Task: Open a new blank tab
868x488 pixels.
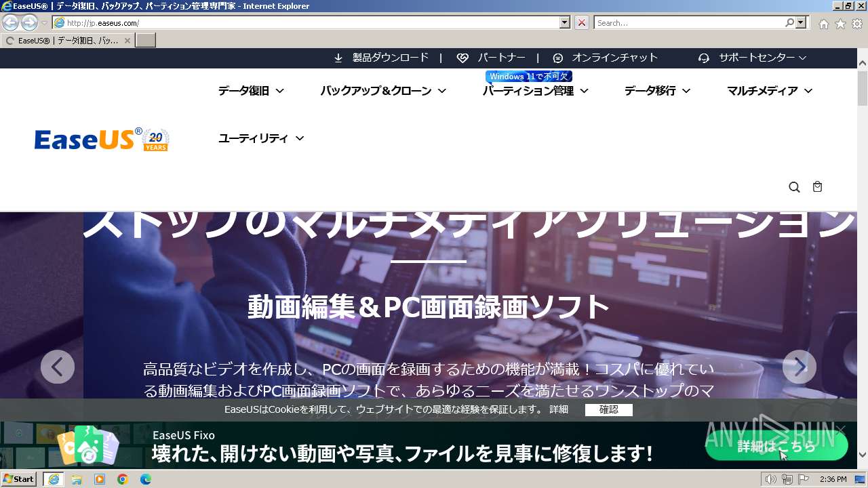Action: click(146, 41)
